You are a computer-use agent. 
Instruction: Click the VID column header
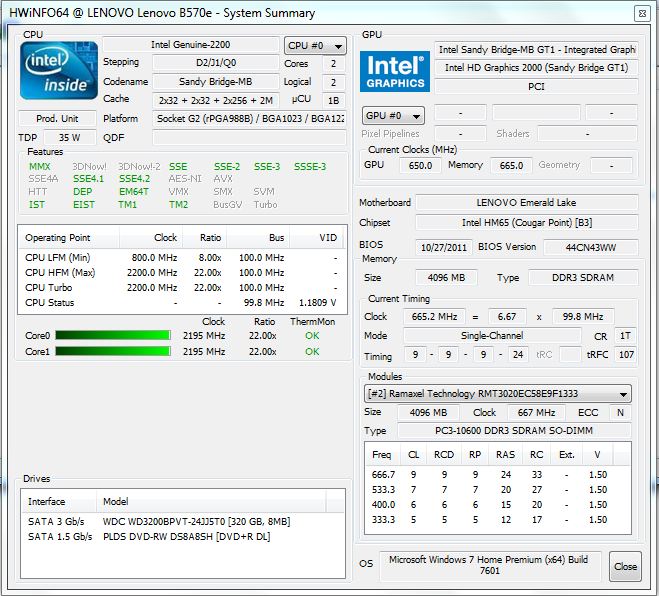316,238
